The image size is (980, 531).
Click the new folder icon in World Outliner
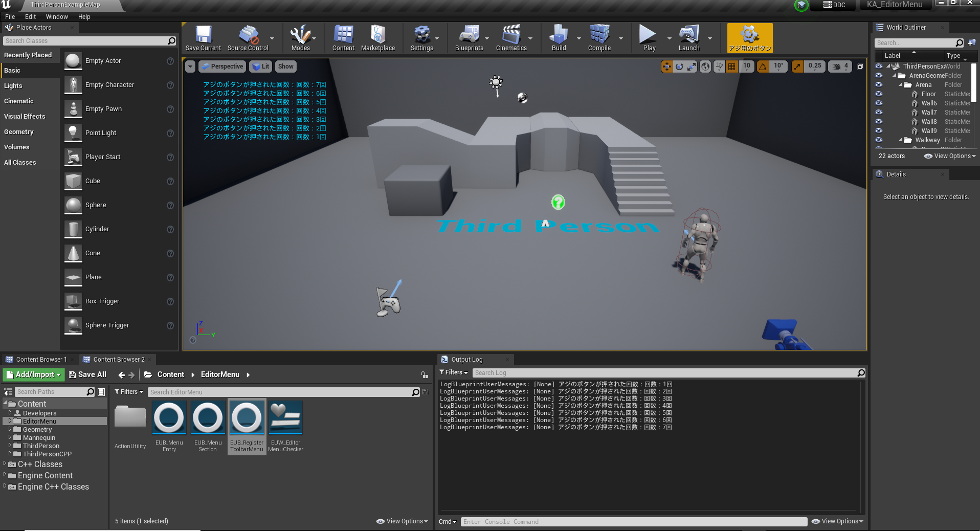[x=971, y=43]
